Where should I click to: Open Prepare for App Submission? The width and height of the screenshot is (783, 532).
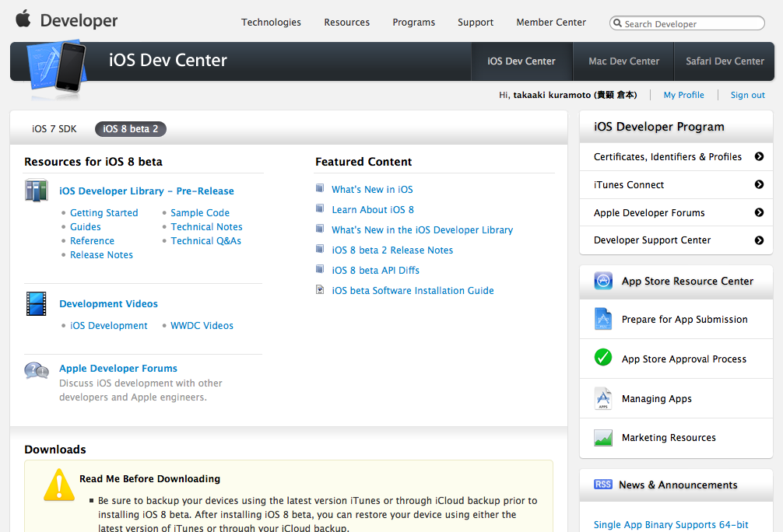click(685, 320)
